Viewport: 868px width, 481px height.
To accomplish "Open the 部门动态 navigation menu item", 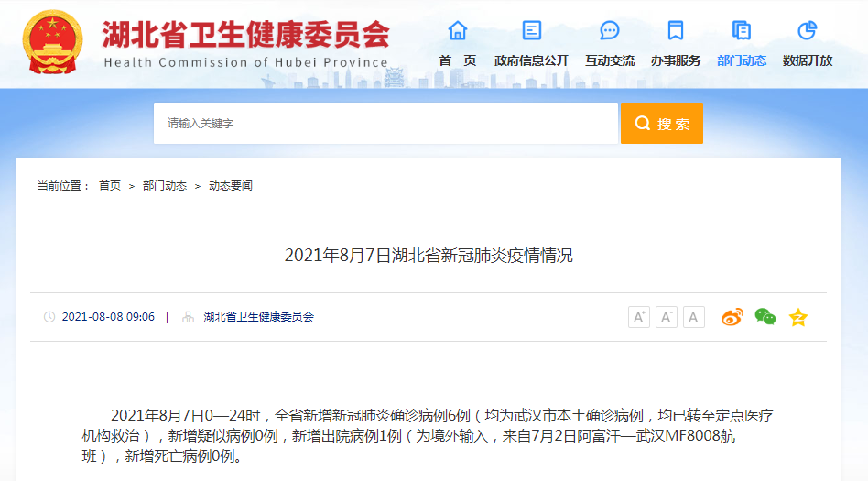I will click(x=742, y=60).
